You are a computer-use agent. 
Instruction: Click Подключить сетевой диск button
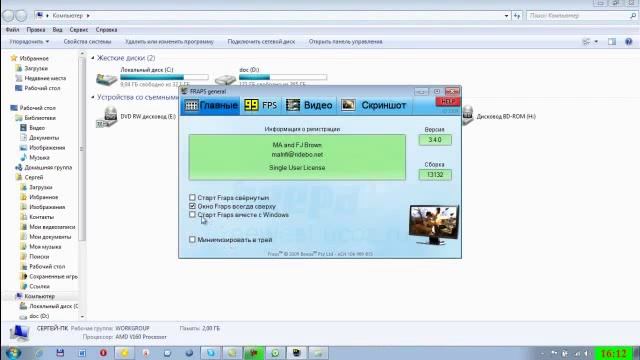[x=261, y=42]
